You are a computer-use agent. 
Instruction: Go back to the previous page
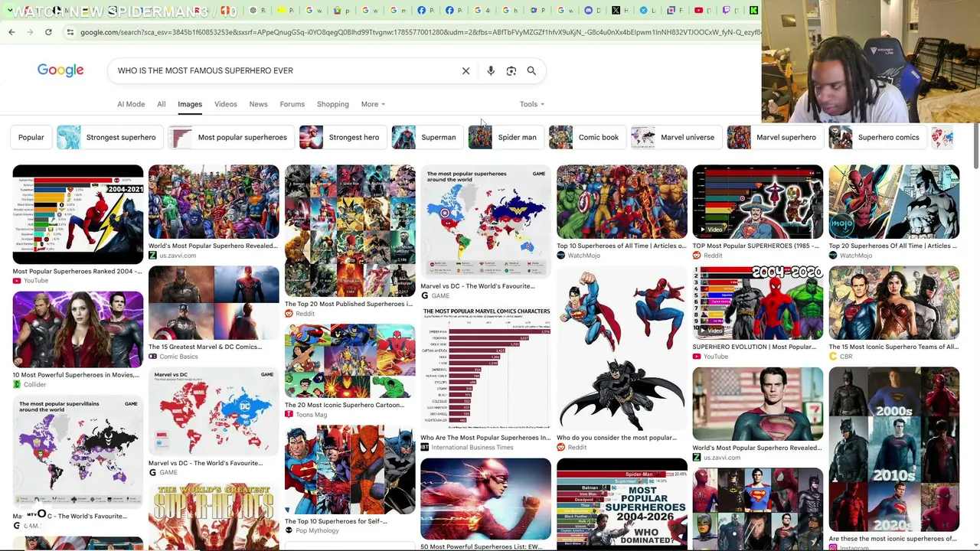click(11, 32)
